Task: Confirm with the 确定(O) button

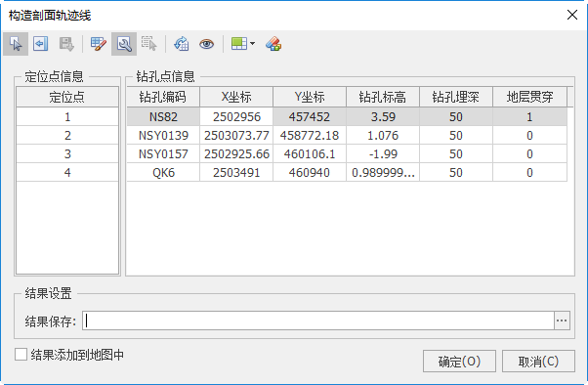Action: coord(459,362)
